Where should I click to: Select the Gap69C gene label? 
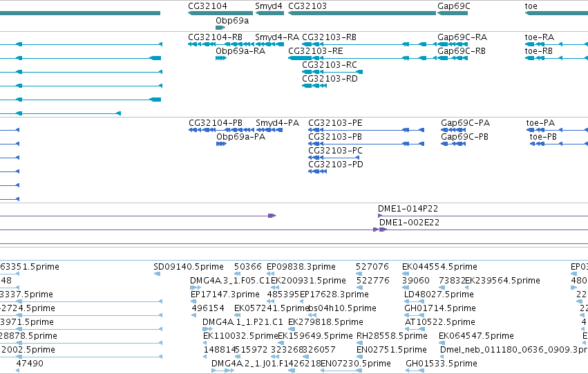coord(453,6)
